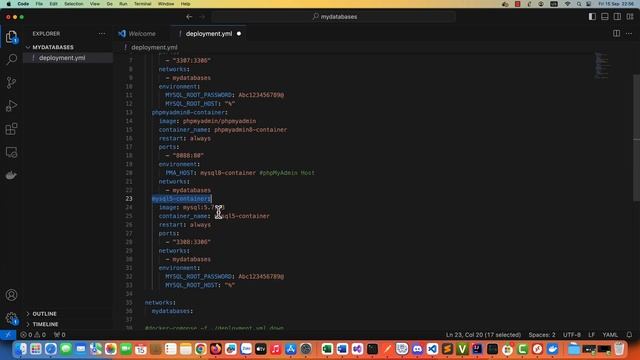640x360 pixels.
Task: Click line number 23 in the gutter
Action: (129, 199)
